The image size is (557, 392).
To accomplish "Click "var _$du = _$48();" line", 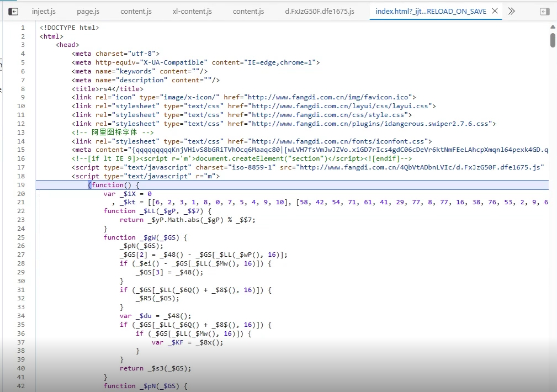I will [x=155, y=316].
